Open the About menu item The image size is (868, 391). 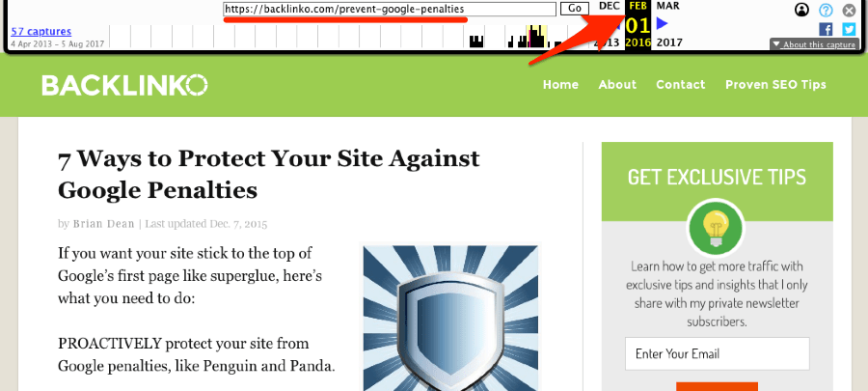point(617,85)
